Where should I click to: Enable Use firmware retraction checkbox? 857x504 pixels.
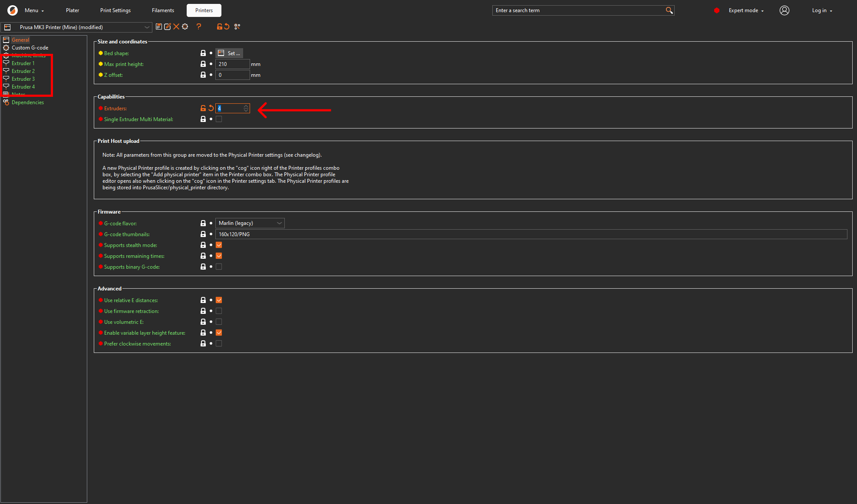point(219,311)
